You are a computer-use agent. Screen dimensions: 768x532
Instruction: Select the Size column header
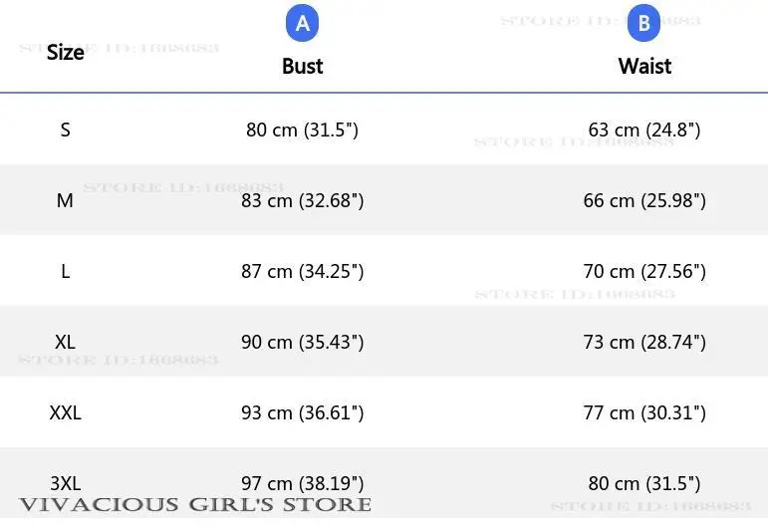pos(66,53)
